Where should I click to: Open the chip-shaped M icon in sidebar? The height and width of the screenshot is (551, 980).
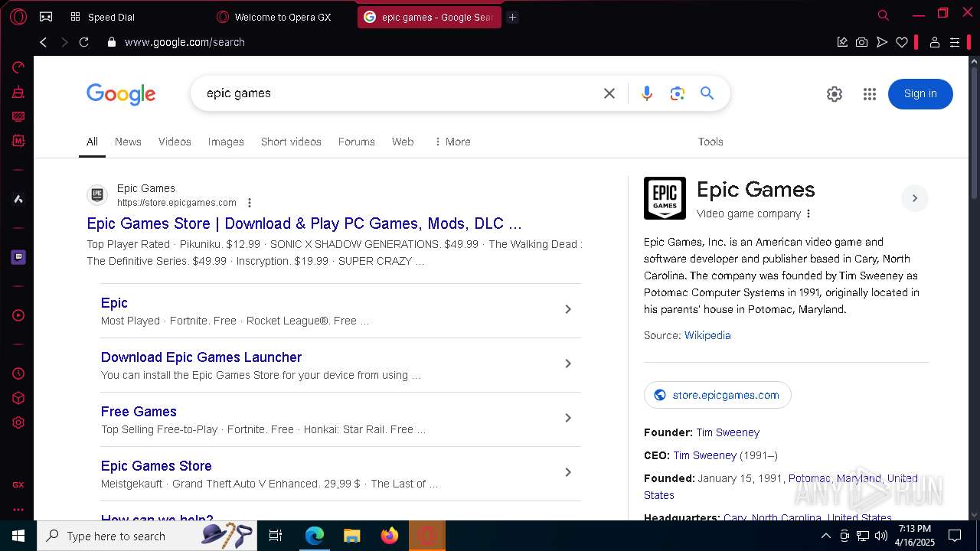coord(18,141)
